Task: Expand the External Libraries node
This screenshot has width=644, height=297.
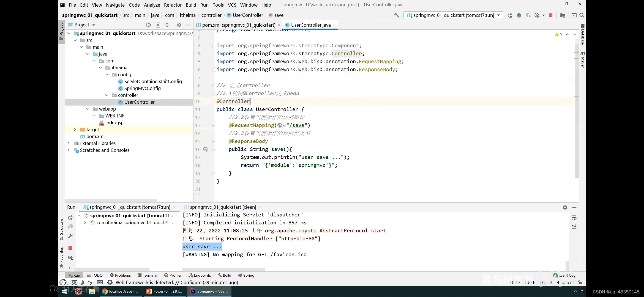Action: [69, 143]
